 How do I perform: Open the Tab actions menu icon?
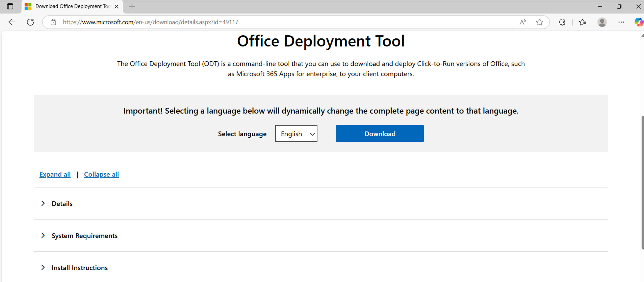tap(10, 7)
